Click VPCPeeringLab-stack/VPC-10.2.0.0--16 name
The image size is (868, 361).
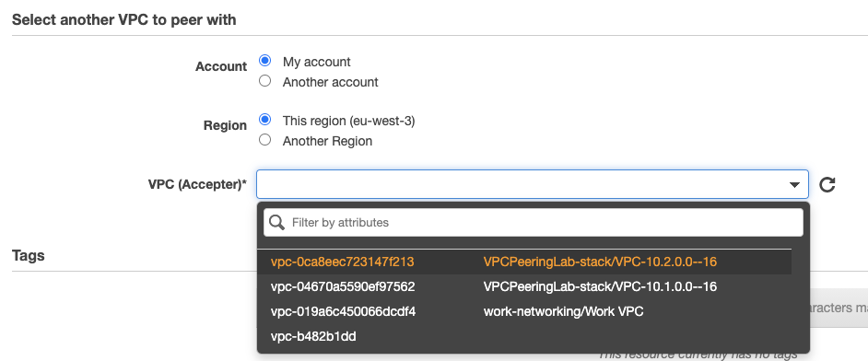coord(600,262)
